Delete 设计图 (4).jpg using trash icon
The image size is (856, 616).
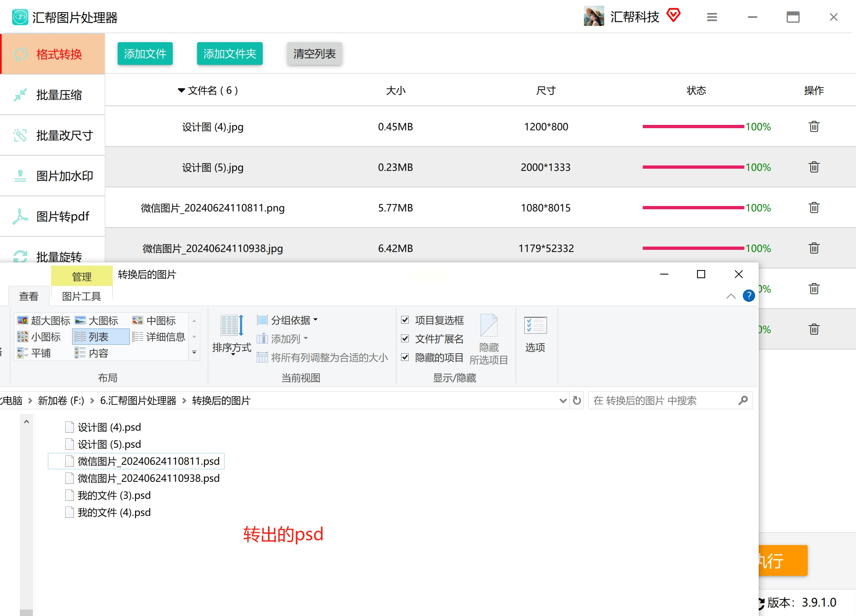click(x=814, y=127)
